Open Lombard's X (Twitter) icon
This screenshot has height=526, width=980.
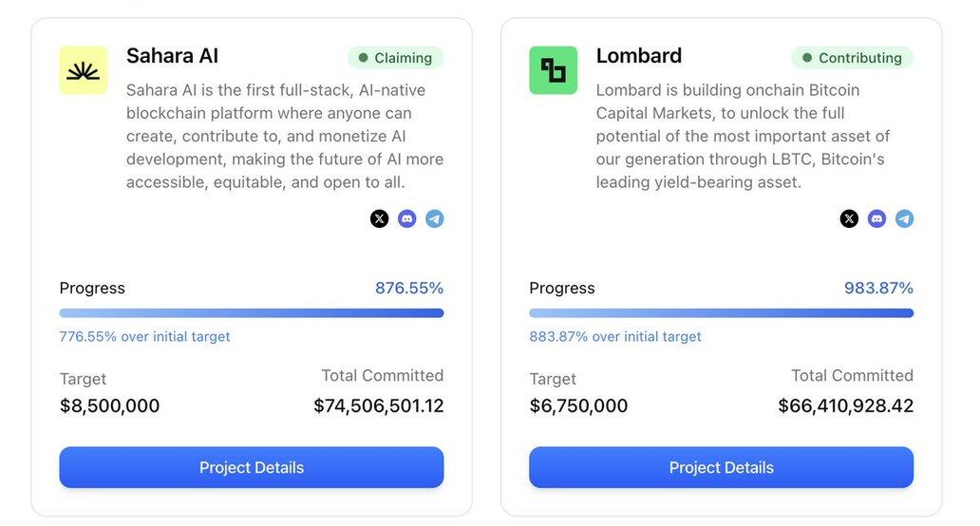point(849,218)
